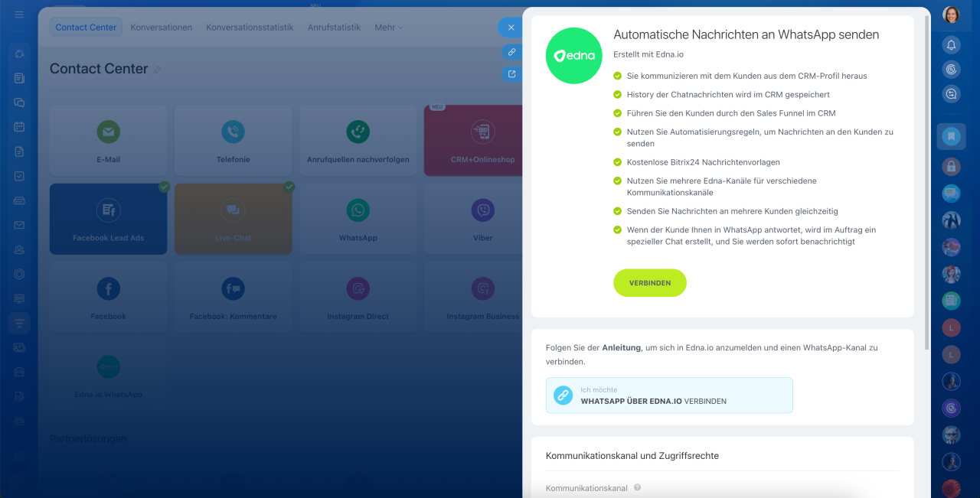Viewport: 980px width, 498px height.
Task: Click the lock icon in right sidebar
Action: 951,166
